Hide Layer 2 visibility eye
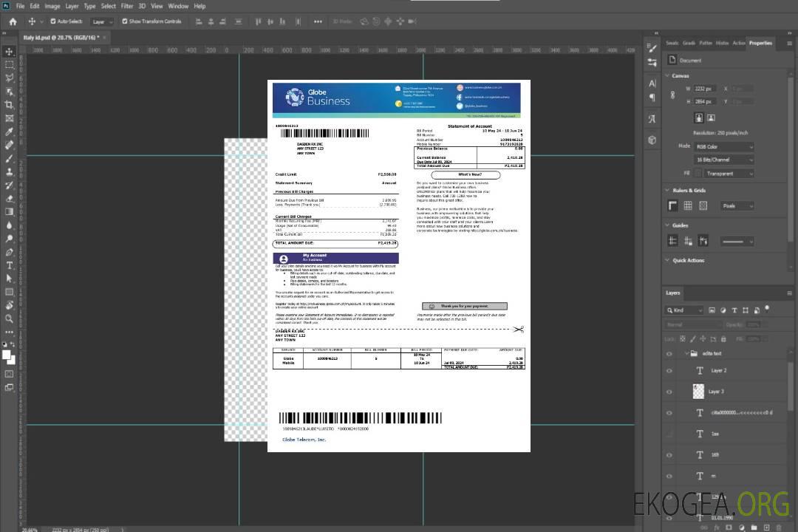Viewport: 798px width, 532px height. (669, 371)
